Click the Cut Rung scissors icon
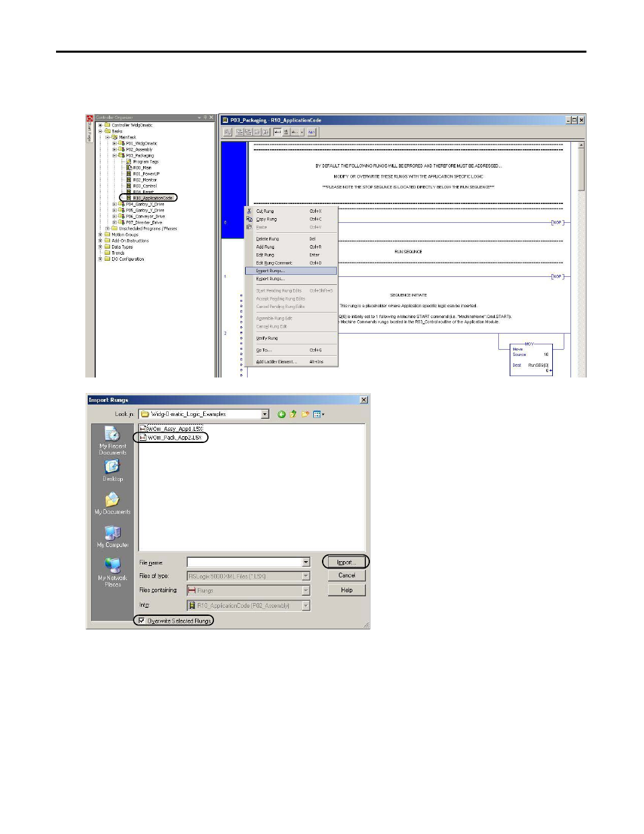This screenshot has height=834, width=644. click(x=249, y=211)
